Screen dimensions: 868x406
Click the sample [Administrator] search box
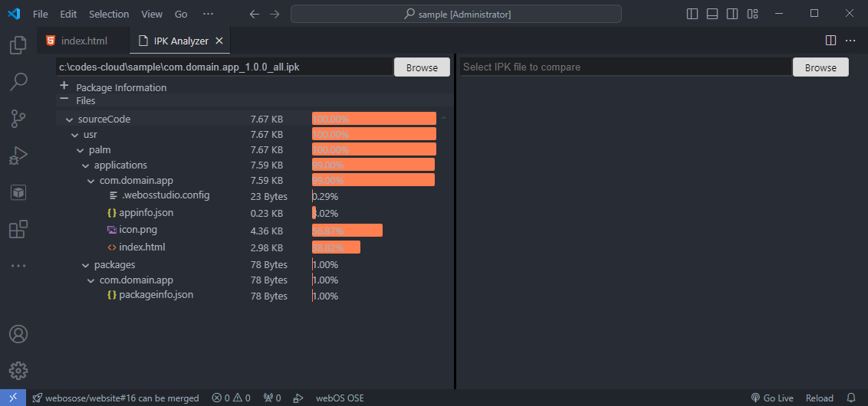[x=456, y=14]
